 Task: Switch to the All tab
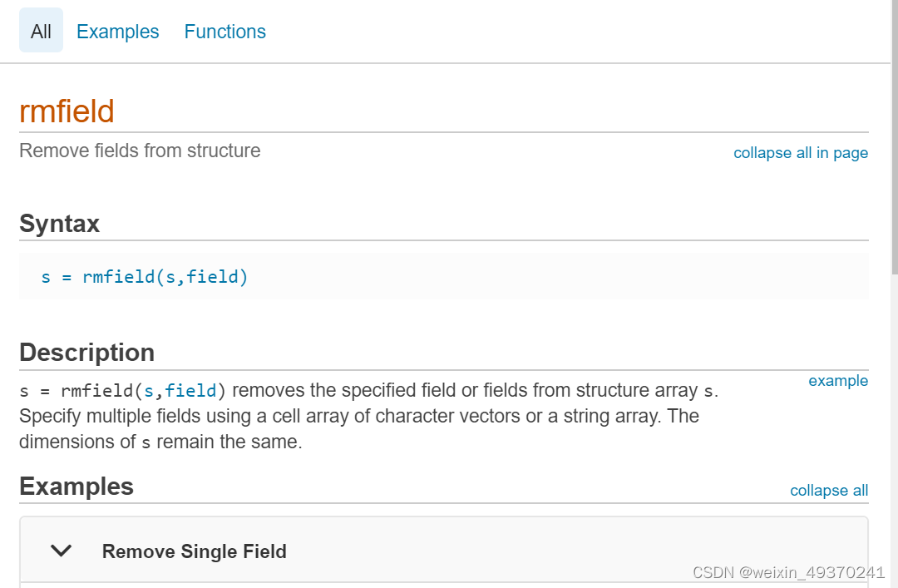pyautogui.click(x=41, y=32)
